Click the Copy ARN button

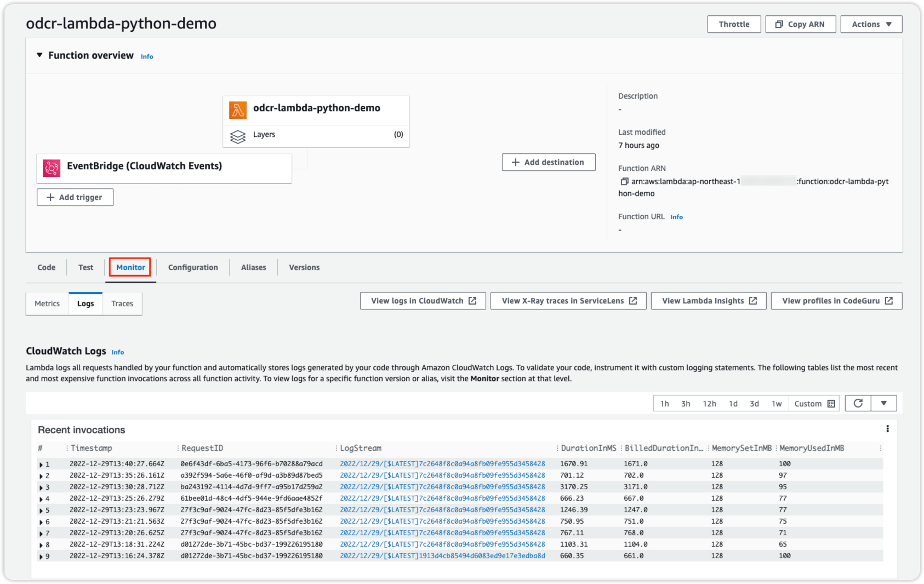[801, 24]
